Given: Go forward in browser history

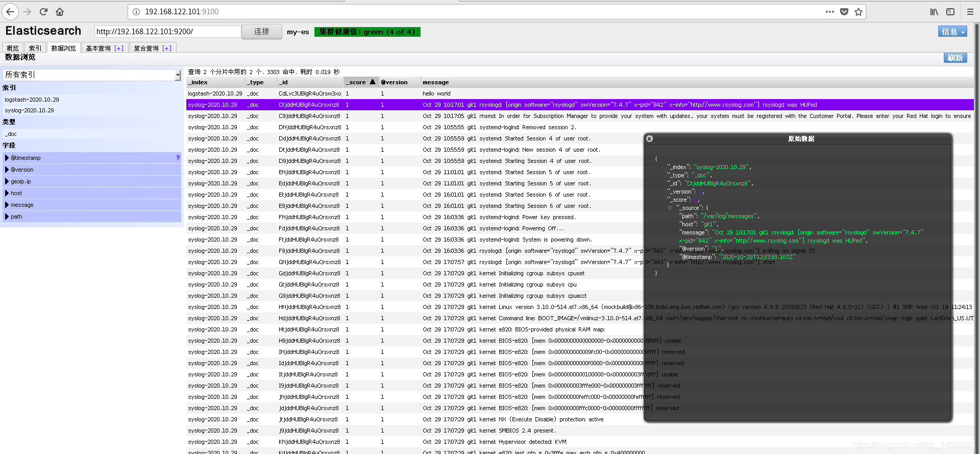Looking at the screenshot, I should pos(27,11).
